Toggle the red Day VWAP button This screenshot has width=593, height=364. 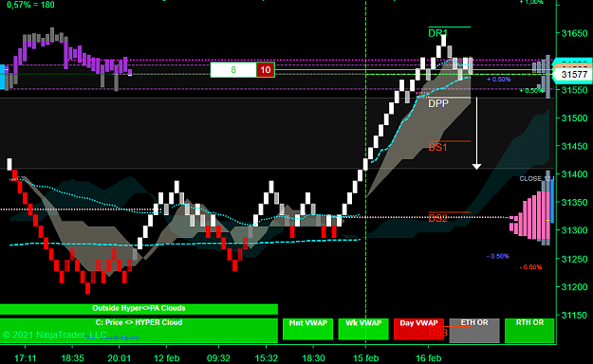(x=418, y=329)
